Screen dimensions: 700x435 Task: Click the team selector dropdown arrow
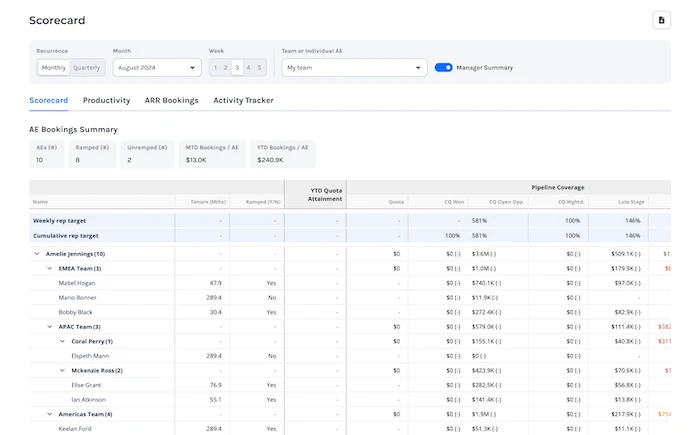coord(419,68)
